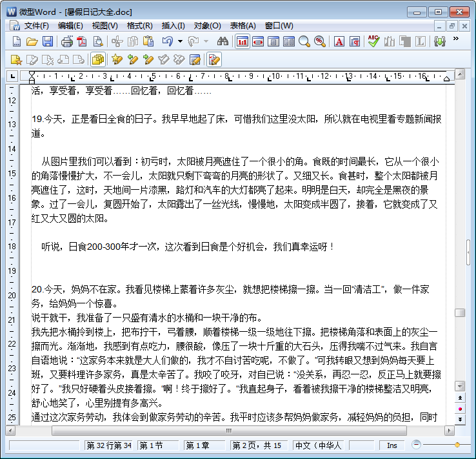Viewport: 476px width, 459px height.
Task: Open the 格式(R) menu
Action: 139,26
